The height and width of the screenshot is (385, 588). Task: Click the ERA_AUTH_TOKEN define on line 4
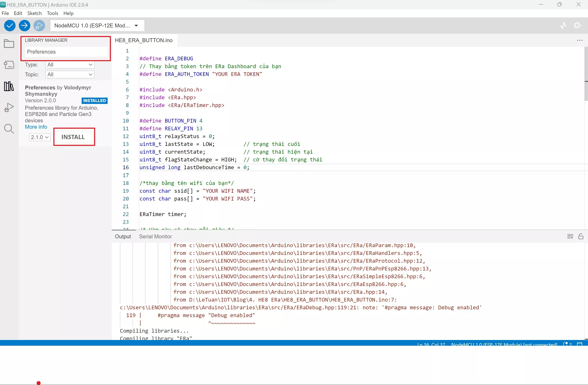pos(201,74)
